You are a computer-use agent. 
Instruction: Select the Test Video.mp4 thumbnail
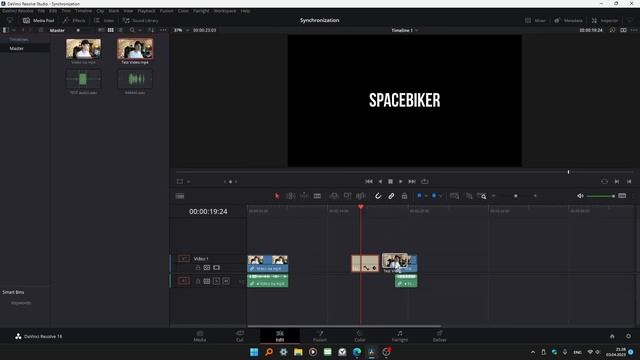[x=135, y=49]
